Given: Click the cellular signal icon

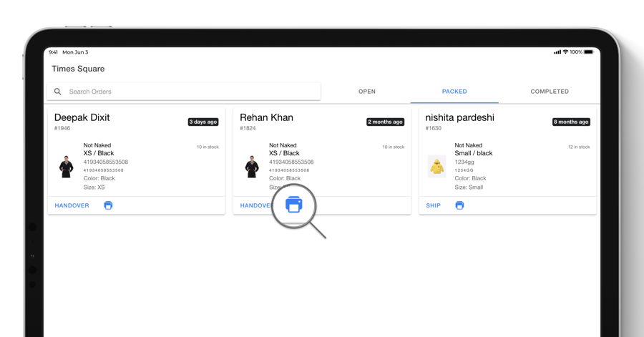Looking at the screenshot, I should 557,52.
